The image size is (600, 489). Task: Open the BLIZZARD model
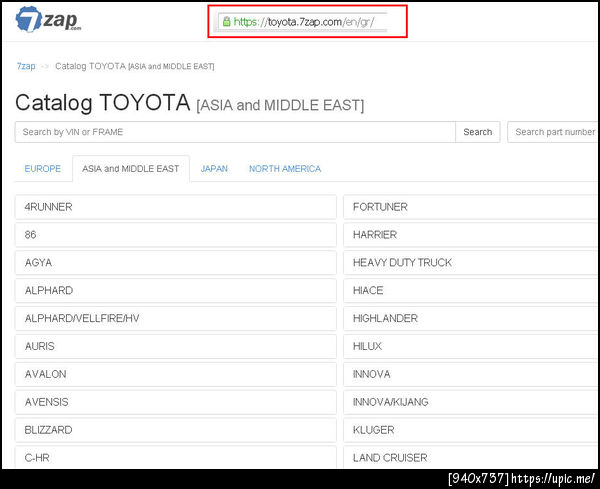[176, 430]
